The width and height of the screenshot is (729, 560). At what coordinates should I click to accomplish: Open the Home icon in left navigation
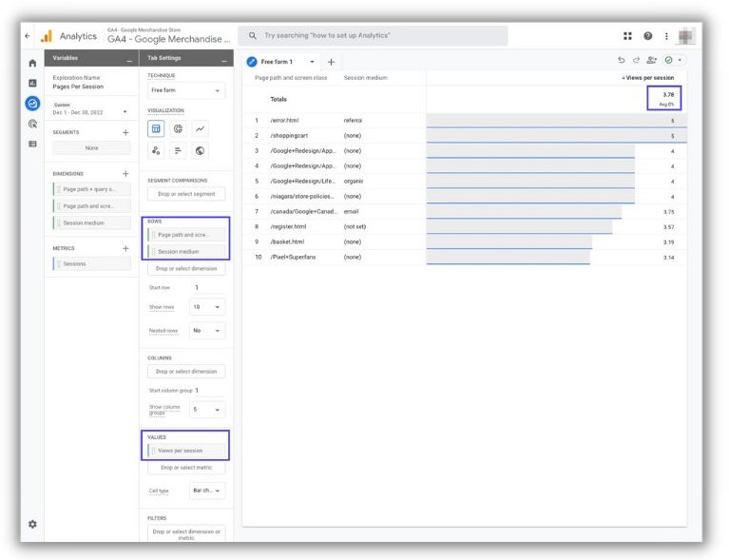tap(32, 63)
